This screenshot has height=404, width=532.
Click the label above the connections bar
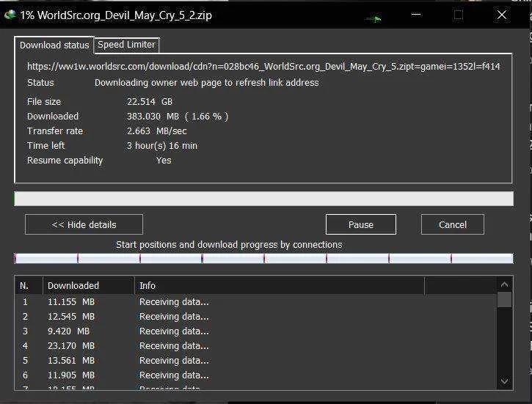[229, 245]
